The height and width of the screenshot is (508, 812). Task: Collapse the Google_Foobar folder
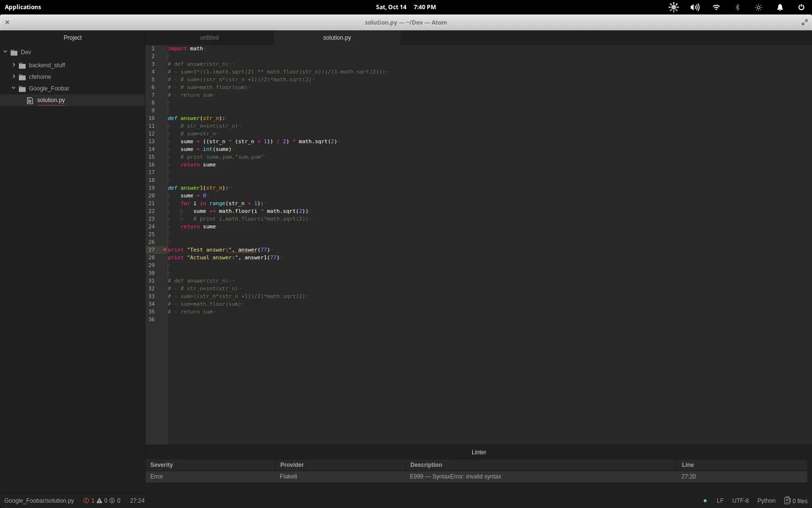pyautogui.click(x=14, y=88)
